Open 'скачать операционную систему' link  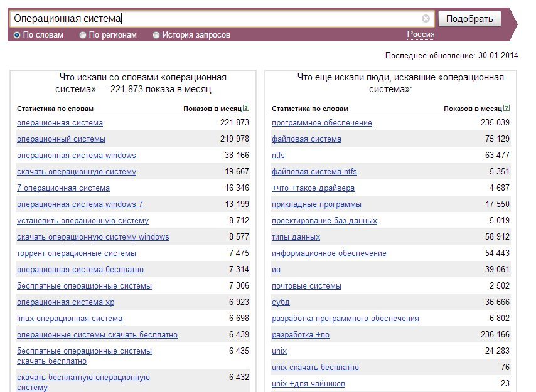[77, 172]
